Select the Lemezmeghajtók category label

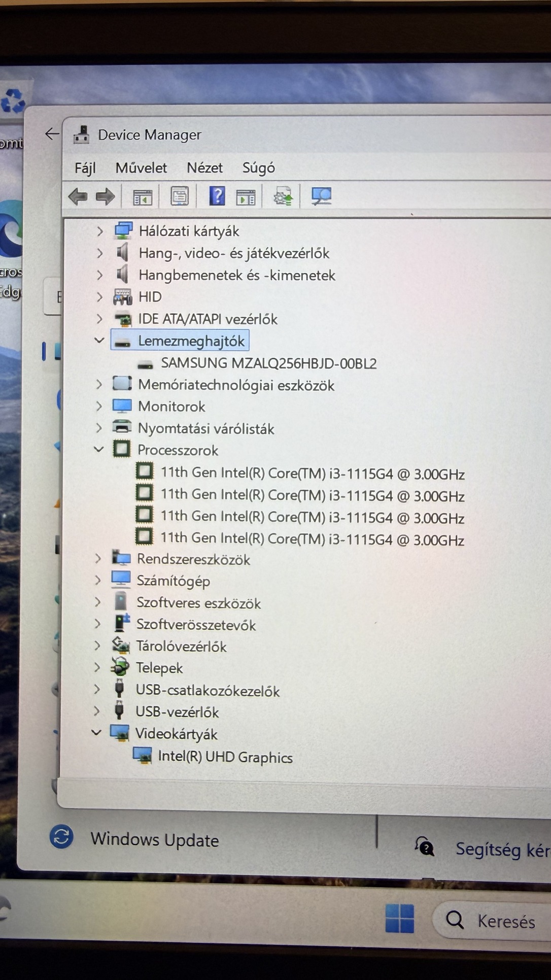click(x=191, y=341)
